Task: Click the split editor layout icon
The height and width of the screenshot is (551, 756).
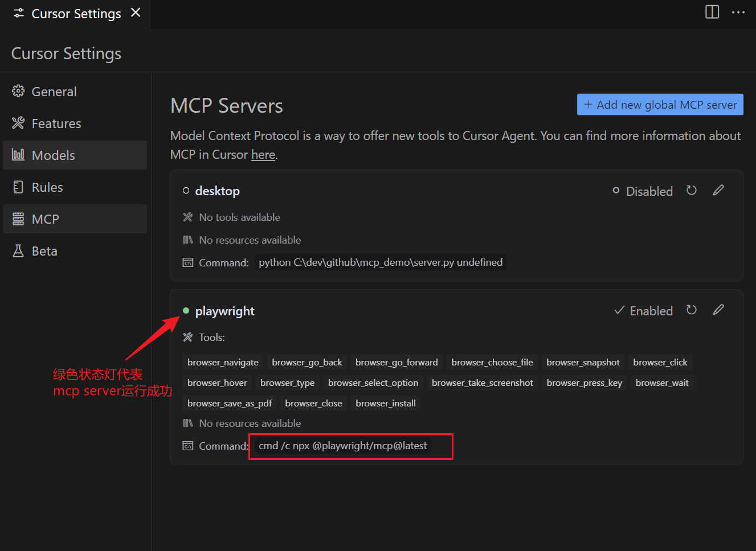Action: click(712, 12)
